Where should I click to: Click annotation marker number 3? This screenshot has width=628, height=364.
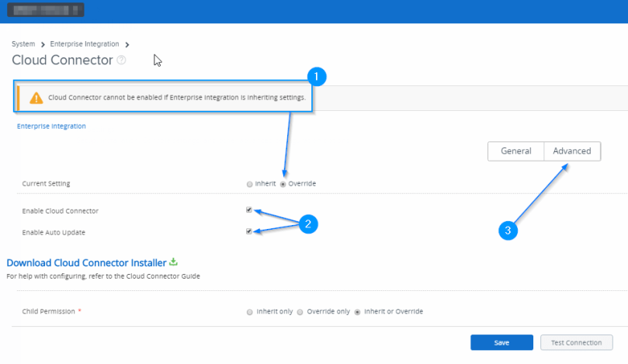click(x=508, y=230)
